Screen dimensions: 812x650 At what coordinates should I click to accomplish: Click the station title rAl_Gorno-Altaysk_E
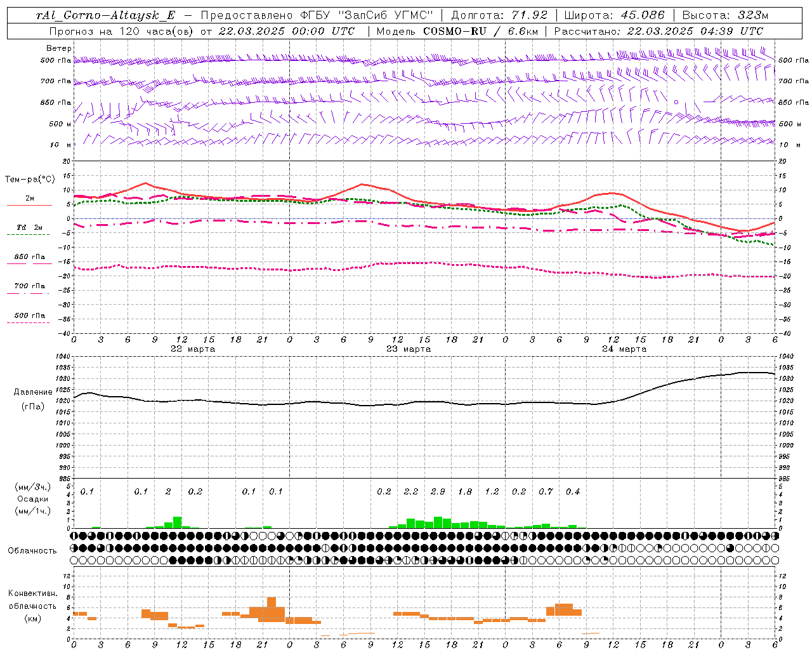(105, 15)
